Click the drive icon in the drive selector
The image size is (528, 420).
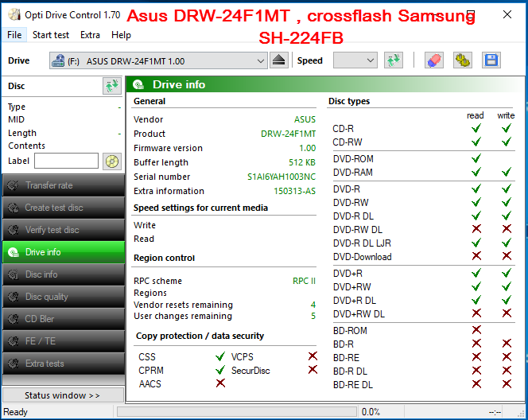click(x=58, y=61)
